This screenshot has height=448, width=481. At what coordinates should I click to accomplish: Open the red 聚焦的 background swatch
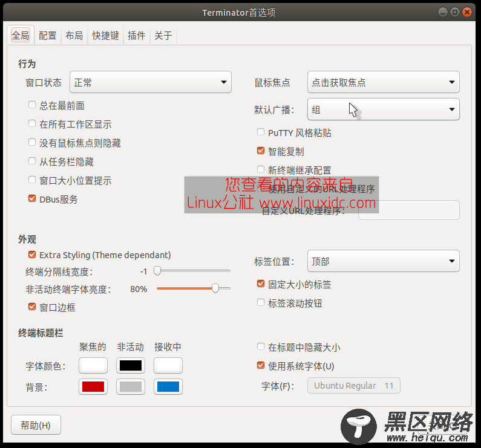93,387
